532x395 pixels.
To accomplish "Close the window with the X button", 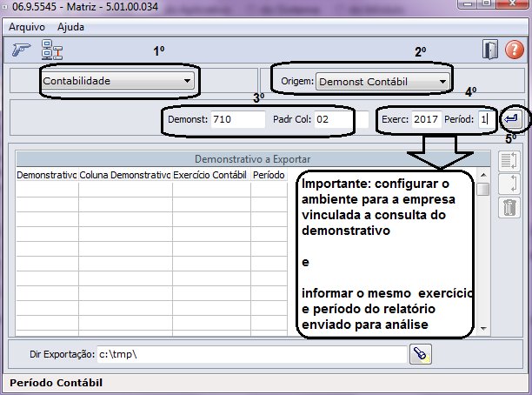I will point(513,3).
